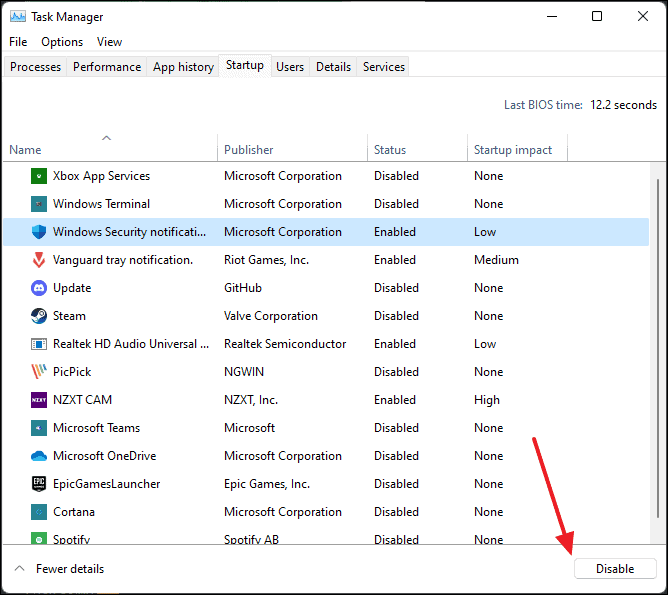Open the View menu

tap(109, 42)
